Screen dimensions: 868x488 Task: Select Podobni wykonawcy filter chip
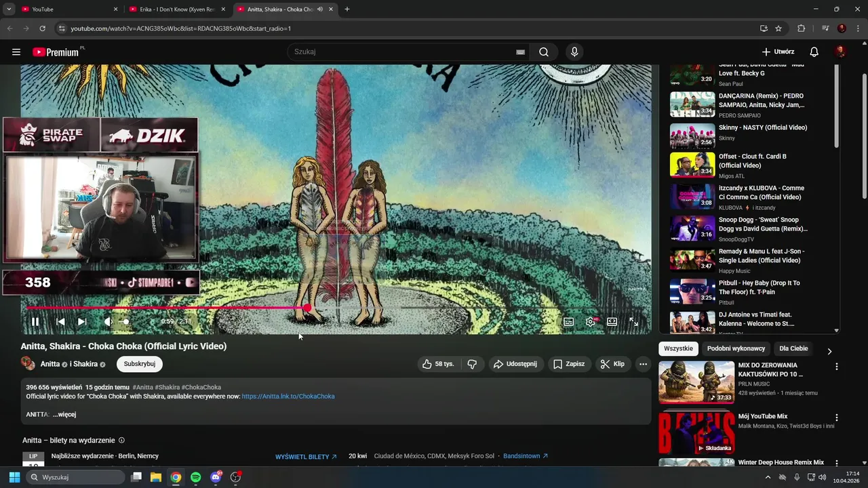point(736,348)
